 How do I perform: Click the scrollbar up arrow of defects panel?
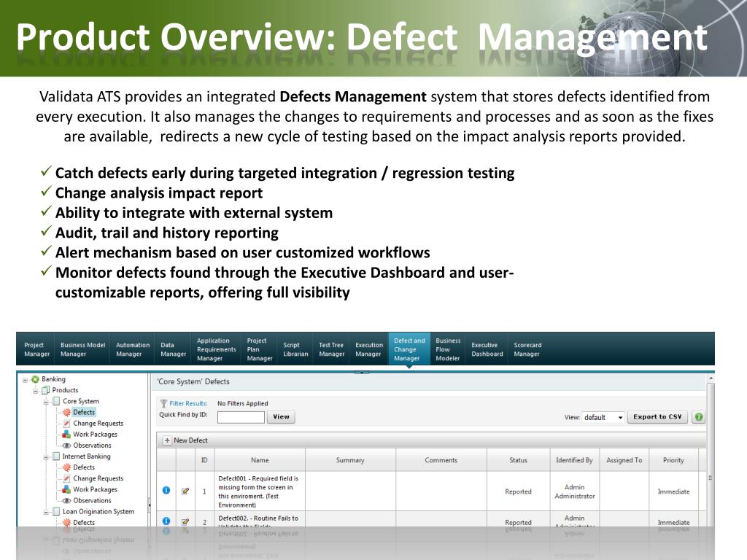(x=711, y=378)
